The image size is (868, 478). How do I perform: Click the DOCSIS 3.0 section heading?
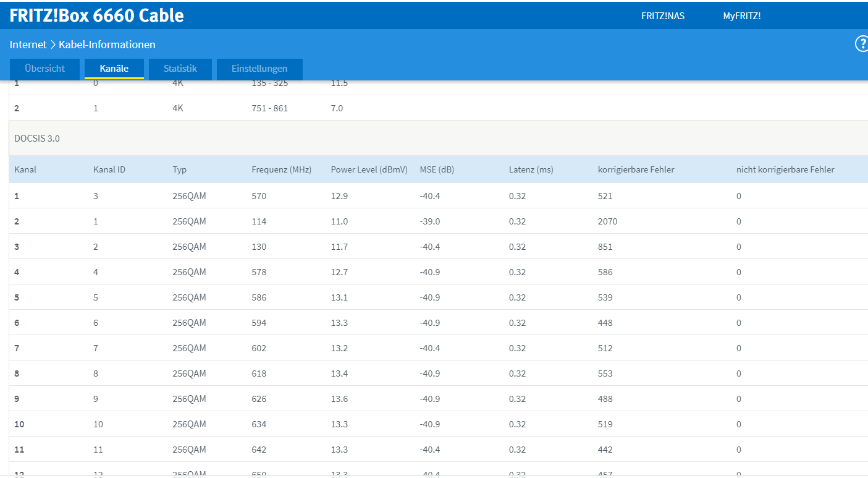[37, 139]
